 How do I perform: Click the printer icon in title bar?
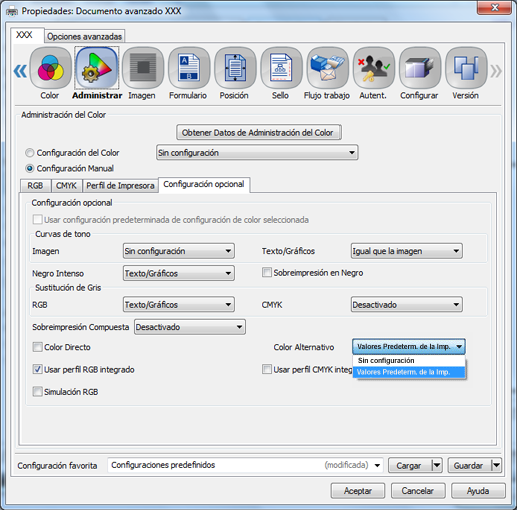12,12
